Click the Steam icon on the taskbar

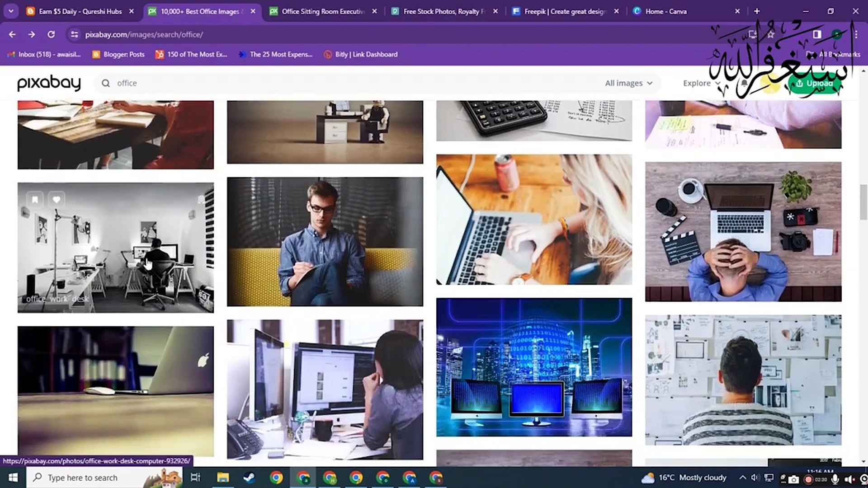(249, 477)
